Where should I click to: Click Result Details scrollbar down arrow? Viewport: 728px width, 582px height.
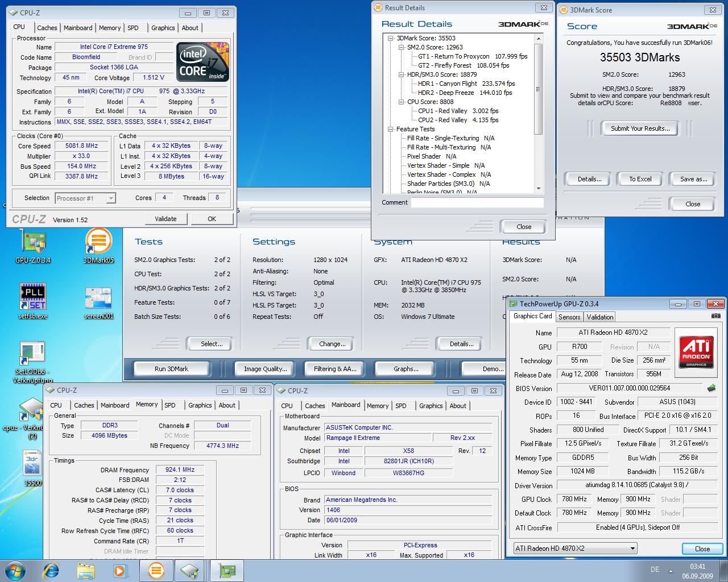[539, 188]
